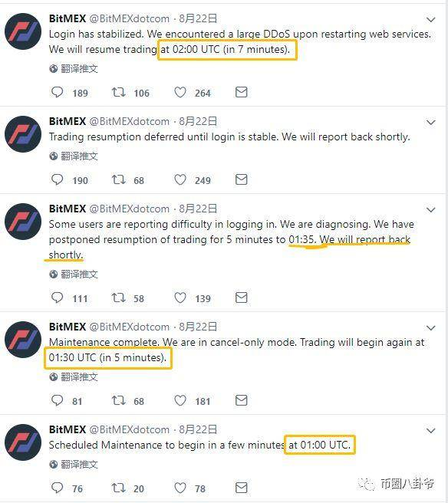The image size is (448, 503).
Task: Retweet the tweet with 106 retweets
Action: click(x=118, y=92)
